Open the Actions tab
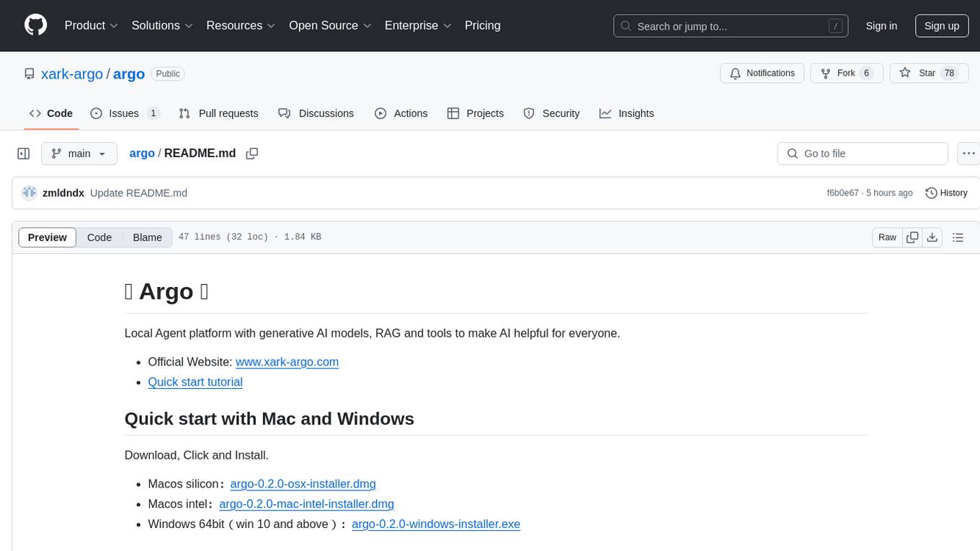Screen dimensions: 980x551 coord(401,113)
